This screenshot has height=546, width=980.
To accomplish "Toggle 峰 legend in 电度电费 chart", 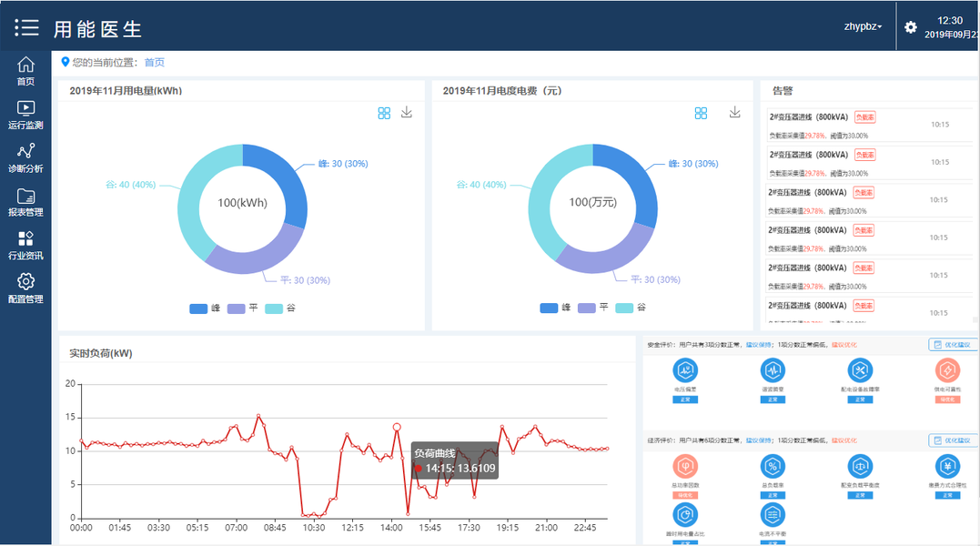I will [556, 308].
